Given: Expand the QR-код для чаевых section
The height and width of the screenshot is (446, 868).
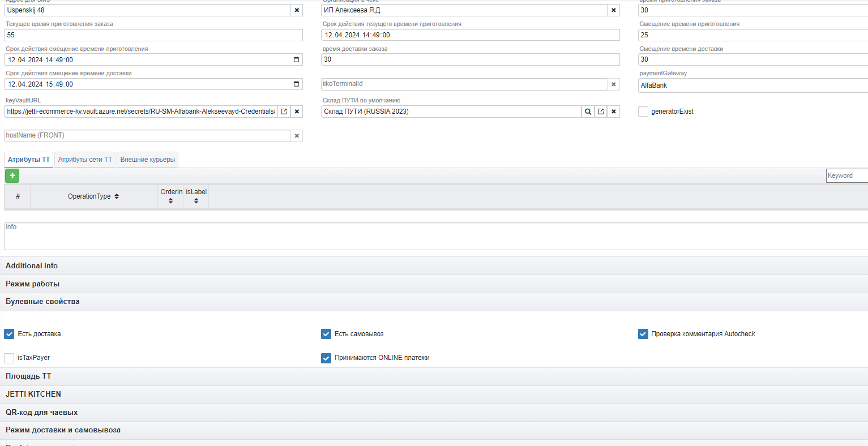Looking at the screenshot, I should point(434,413).
